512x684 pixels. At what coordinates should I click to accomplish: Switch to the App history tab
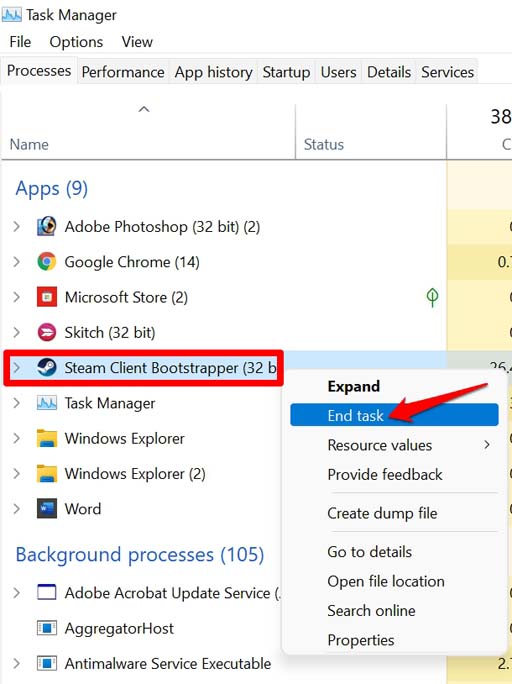pos(213,72)
